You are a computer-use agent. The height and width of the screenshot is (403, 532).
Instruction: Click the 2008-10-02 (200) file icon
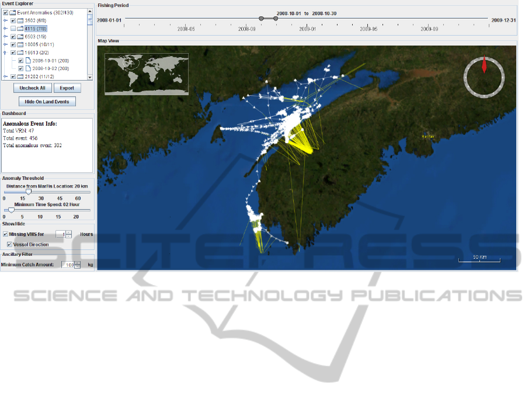tap(28, 68)
